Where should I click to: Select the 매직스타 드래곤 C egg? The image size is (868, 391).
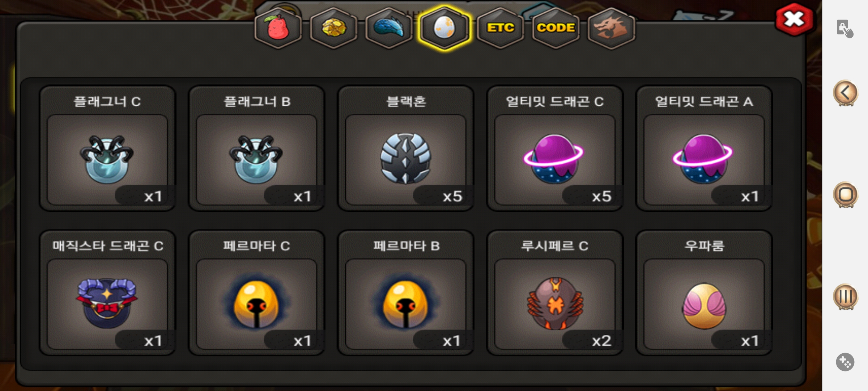point(107,293)
